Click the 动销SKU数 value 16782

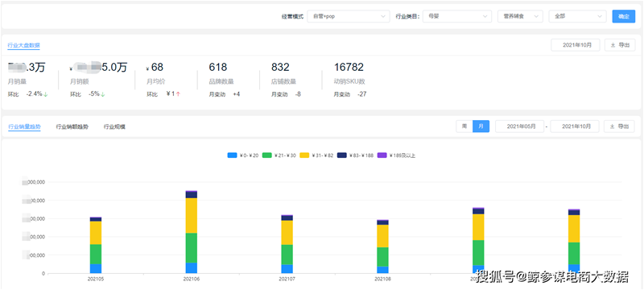[349, 68]
